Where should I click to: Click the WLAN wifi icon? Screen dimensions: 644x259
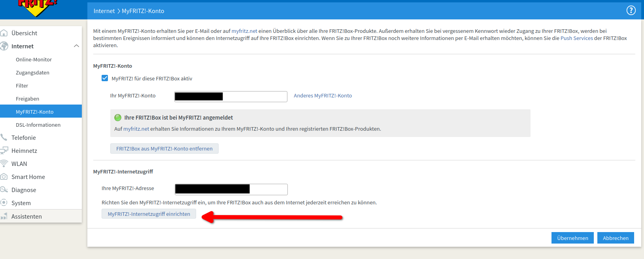tap(4, 164)
